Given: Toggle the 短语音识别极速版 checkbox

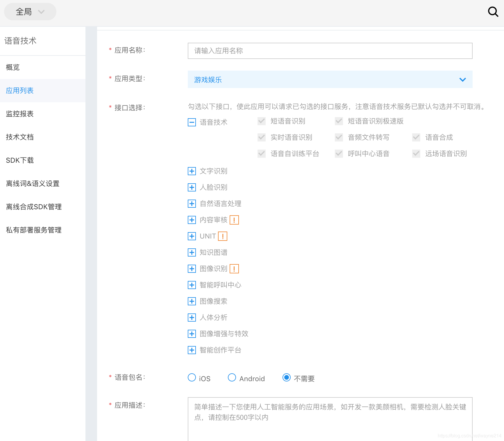Looking at the screenshot, I should click(339, 121).
